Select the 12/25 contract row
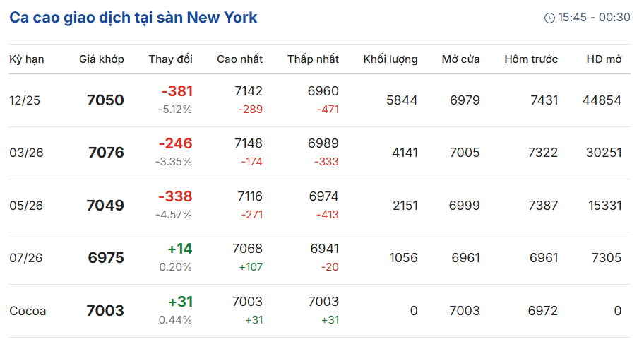Screen dimensions: 644x342 click(320, 100)
